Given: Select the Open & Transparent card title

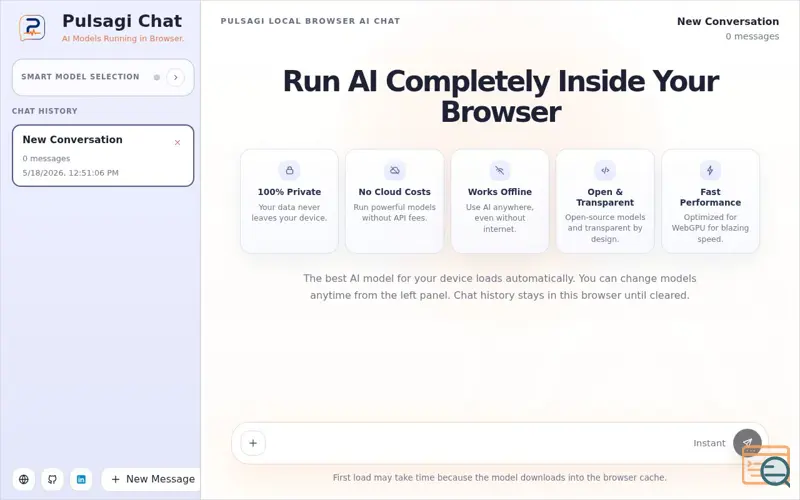Looking at the screenshot, I should click(605, 197).
